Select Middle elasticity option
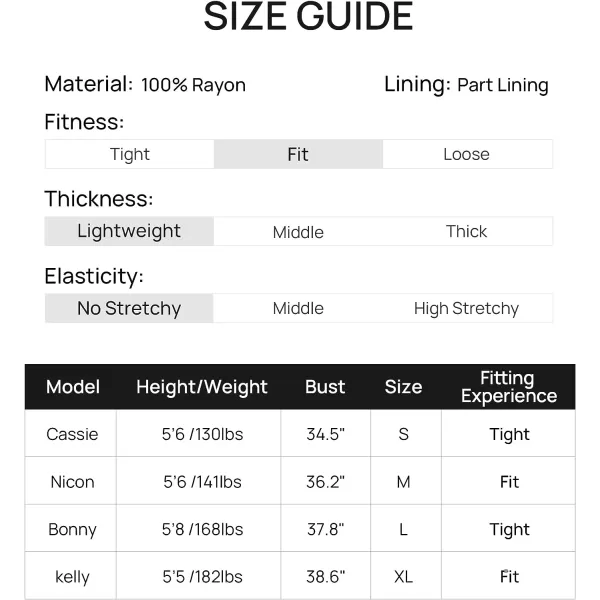 click(298, 308)
